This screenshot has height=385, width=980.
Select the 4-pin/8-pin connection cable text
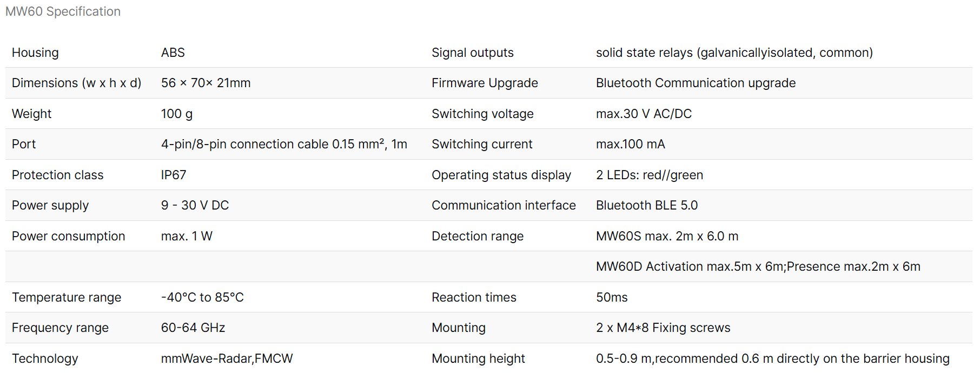click(283, 144)
